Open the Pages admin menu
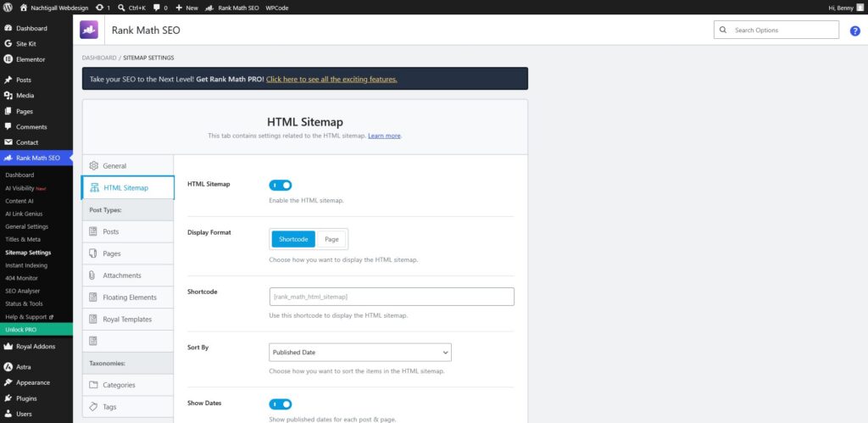868x423 pixels. [36, 111]
